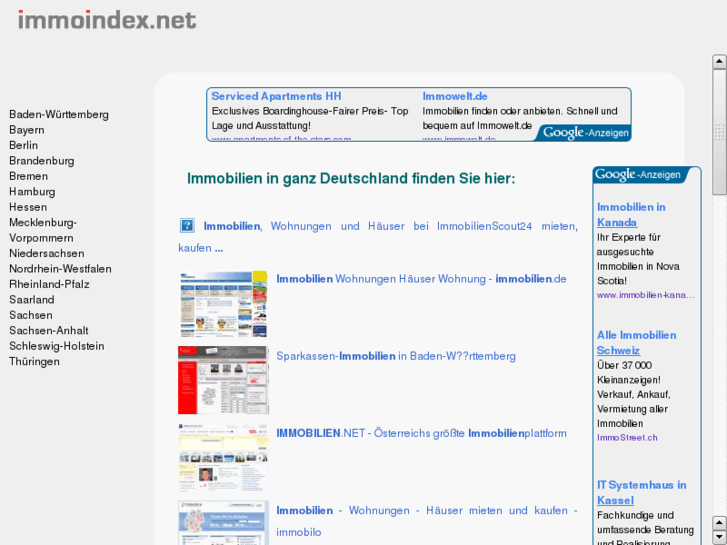Screen dimensions: 727x545
Task: Click the IMMOBILIEN.NET site preview thumbnail
Action: pyautogui.click(x=223, y=457)
